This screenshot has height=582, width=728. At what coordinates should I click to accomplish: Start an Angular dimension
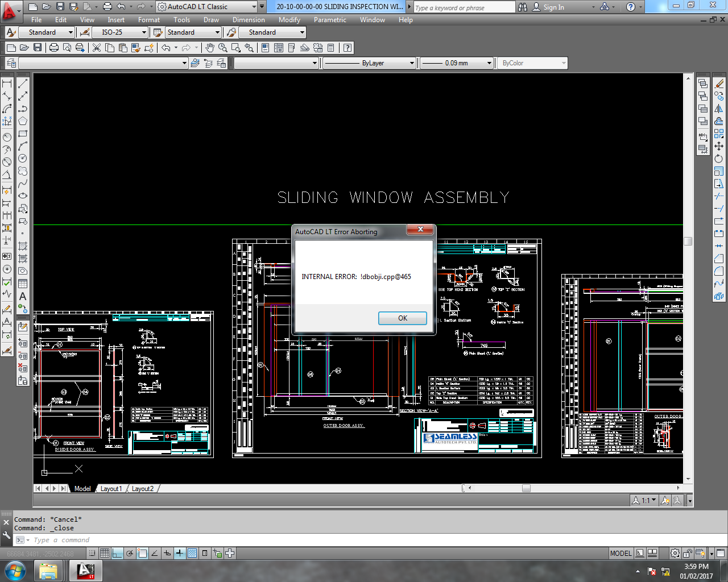[x=7, y=174]
